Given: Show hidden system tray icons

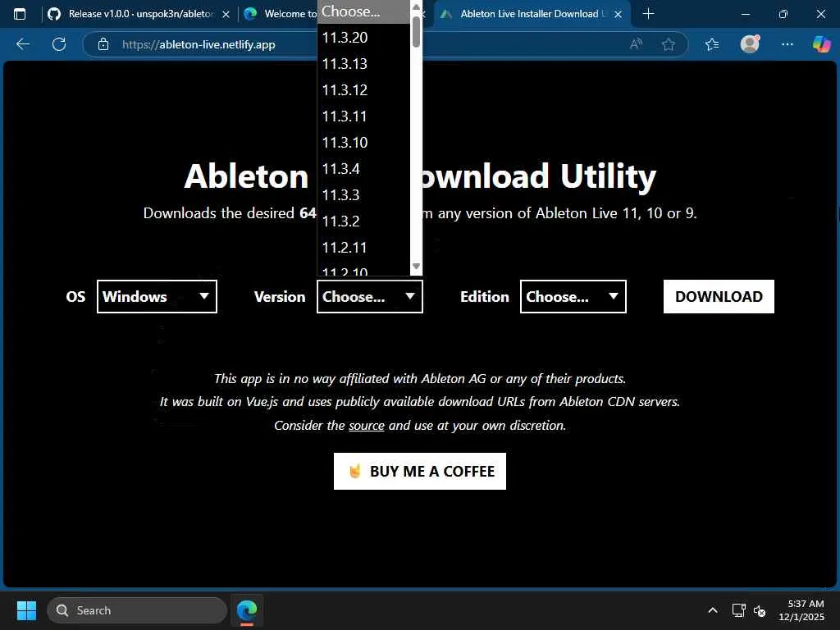Looking at the screenshot, I should pos(713,610).
